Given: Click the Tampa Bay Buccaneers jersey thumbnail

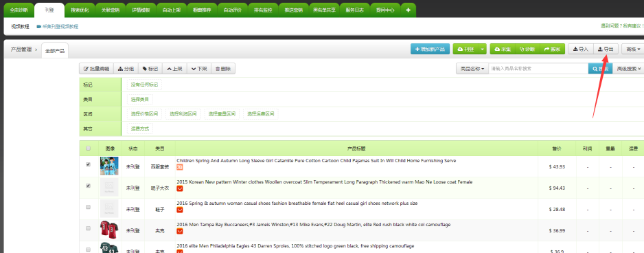Looking at the screenshot, I should [x=109, y=230].
